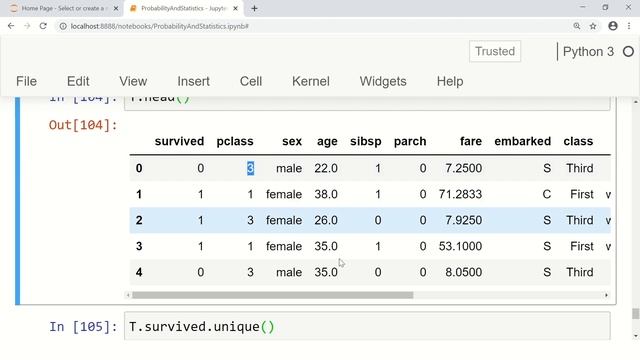This screenshot has height=360, width=640.
Task: Open the Edit menu
Action: (x=78, y=81)
